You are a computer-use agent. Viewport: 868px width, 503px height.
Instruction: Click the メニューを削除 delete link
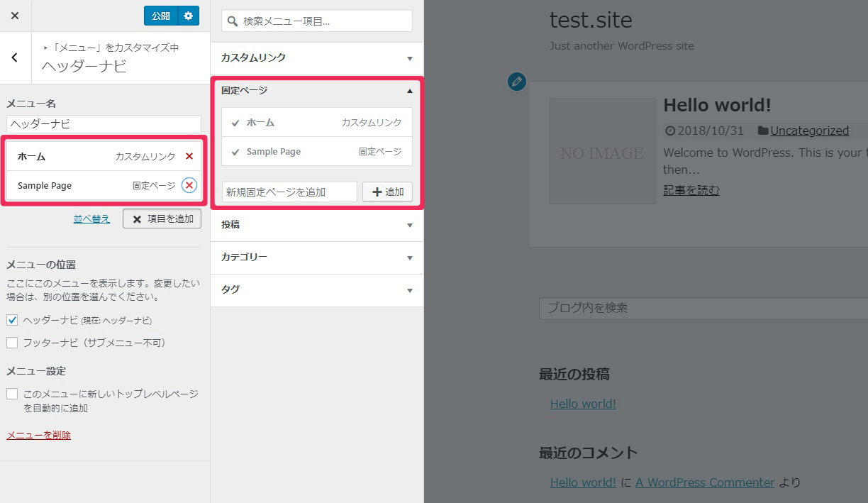click(x=38, y=436)
